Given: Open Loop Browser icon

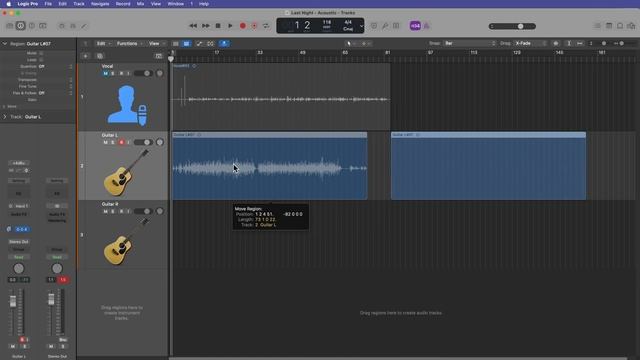Looking at the screenshot, I should tap(620, 26).
